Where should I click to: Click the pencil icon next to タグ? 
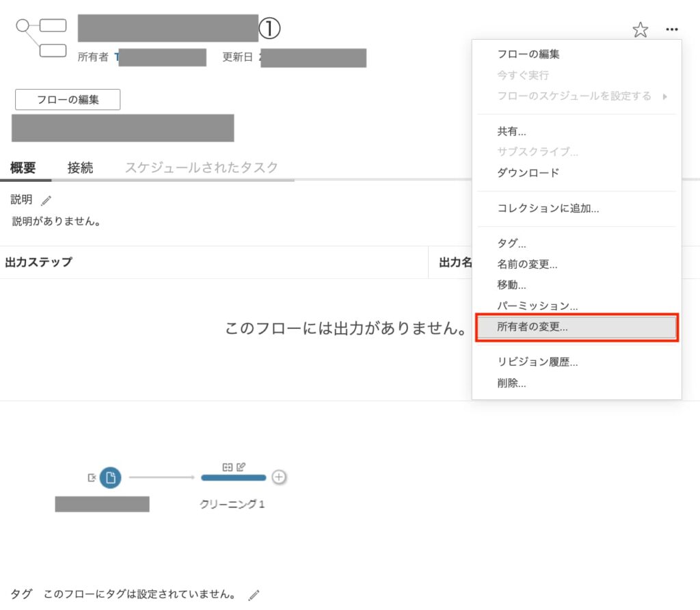(x=254, y=594)
